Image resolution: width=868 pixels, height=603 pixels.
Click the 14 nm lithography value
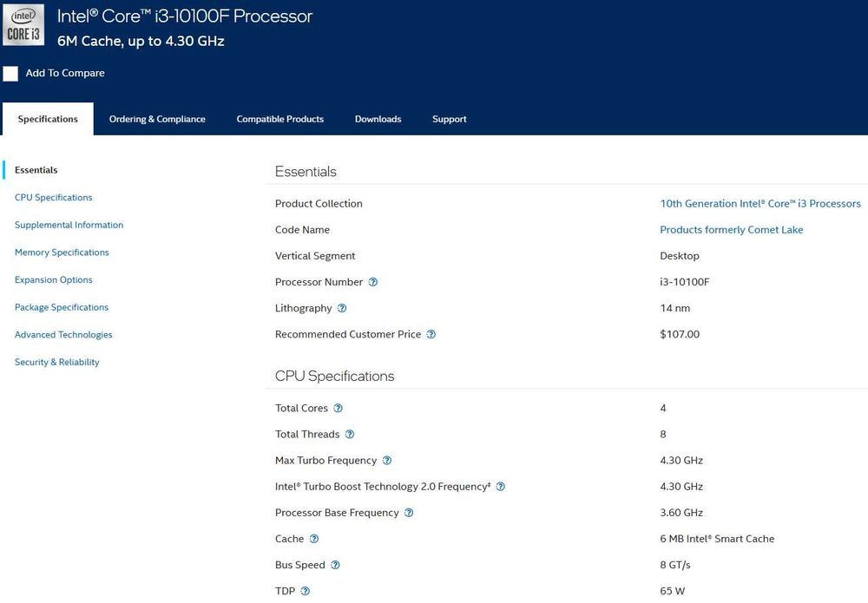(674, 308)
